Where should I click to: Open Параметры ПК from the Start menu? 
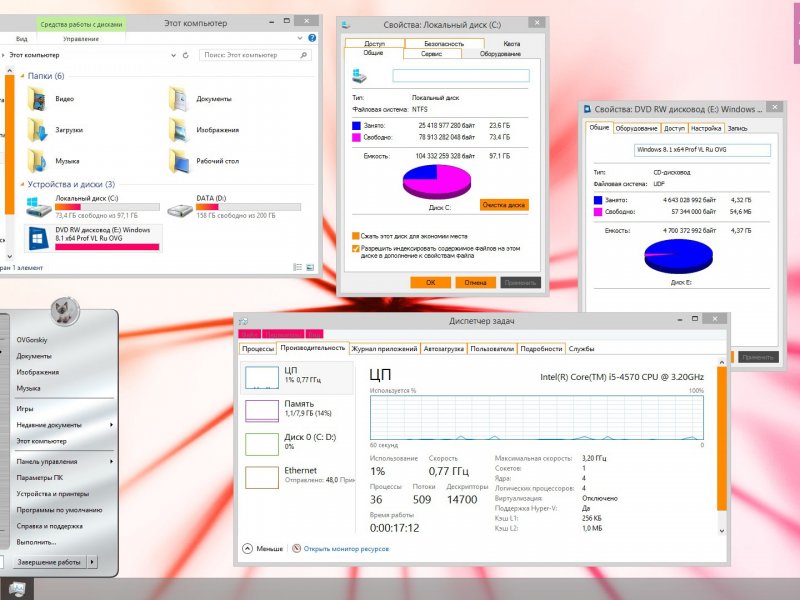pos(40,478)
